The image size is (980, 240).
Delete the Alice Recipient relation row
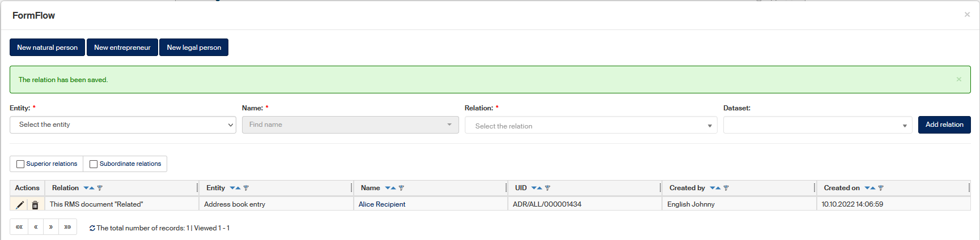(x=35, y=204)
